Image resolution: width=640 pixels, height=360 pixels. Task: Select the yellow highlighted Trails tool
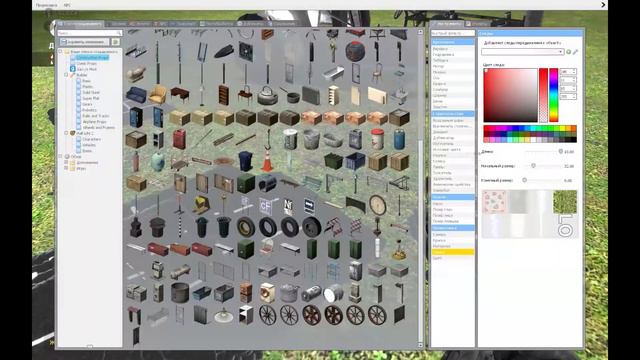coord(453,252)
